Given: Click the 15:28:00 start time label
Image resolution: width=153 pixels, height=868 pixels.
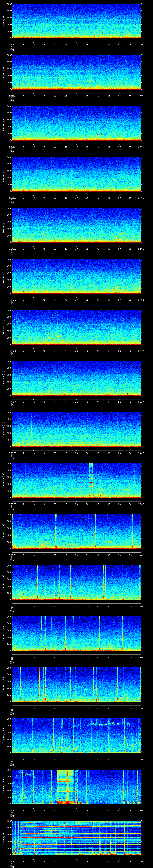Looking at the screenshot, I should pyautogui.click(x=12, y=606).
